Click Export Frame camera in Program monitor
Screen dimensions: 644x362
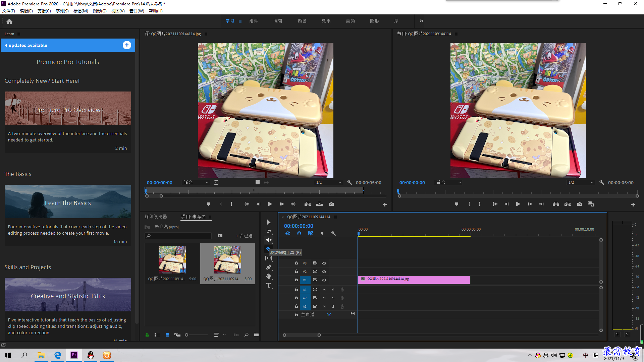(x=580, y=204)
